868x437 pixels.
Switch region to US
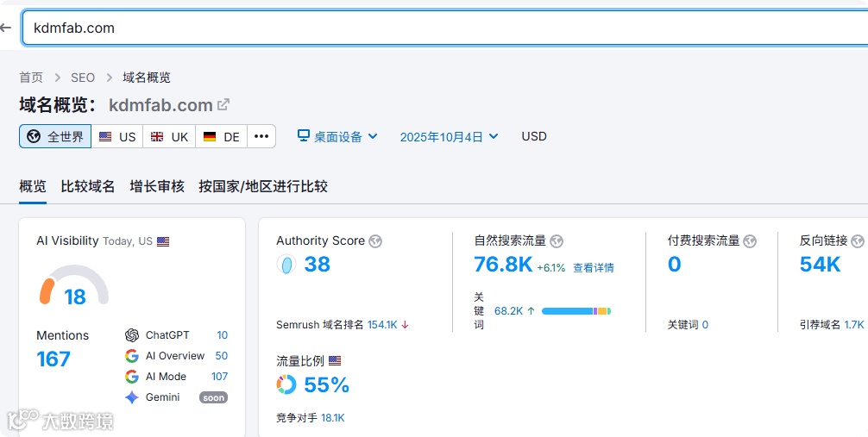[116, 137]
